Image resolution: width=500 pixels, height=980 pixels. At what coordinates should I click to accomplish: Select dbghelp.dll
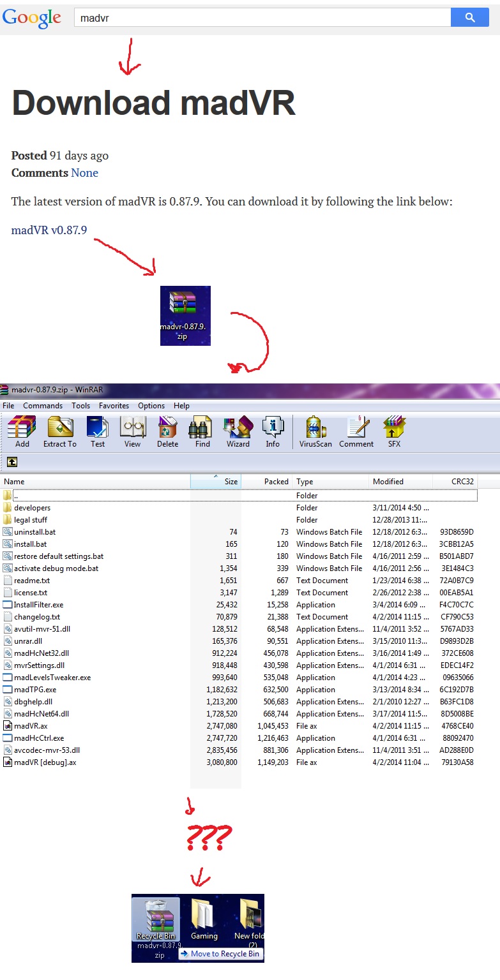pyautogui.click(x=239, y=702)
